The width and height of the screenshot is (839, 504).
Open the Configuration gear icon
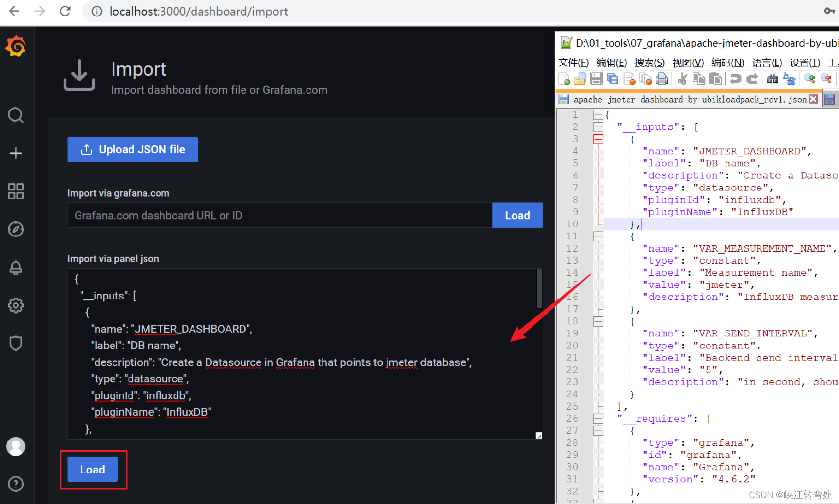pyautogui.click(x=16, y=305)
